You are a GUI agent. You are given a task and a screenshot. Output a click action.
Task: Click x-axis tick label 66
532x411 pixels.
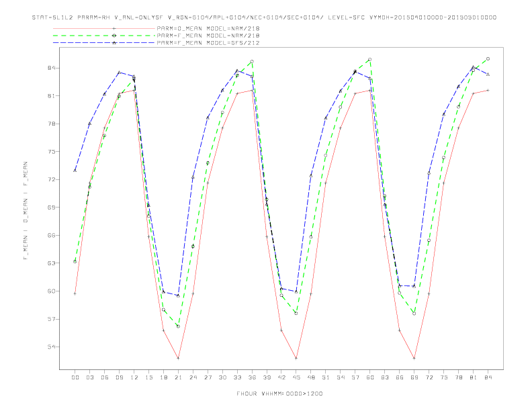400,377
